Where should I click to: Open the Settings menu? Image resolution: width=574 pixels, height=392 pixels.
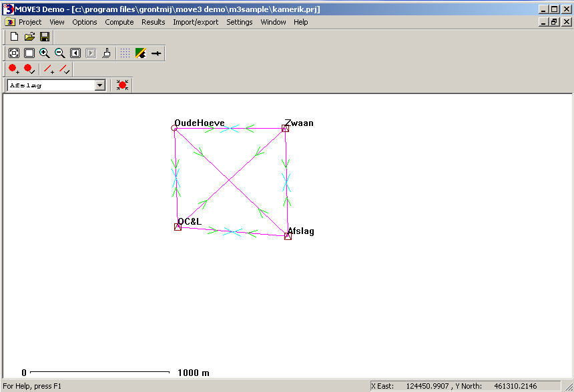click(240, 22)
